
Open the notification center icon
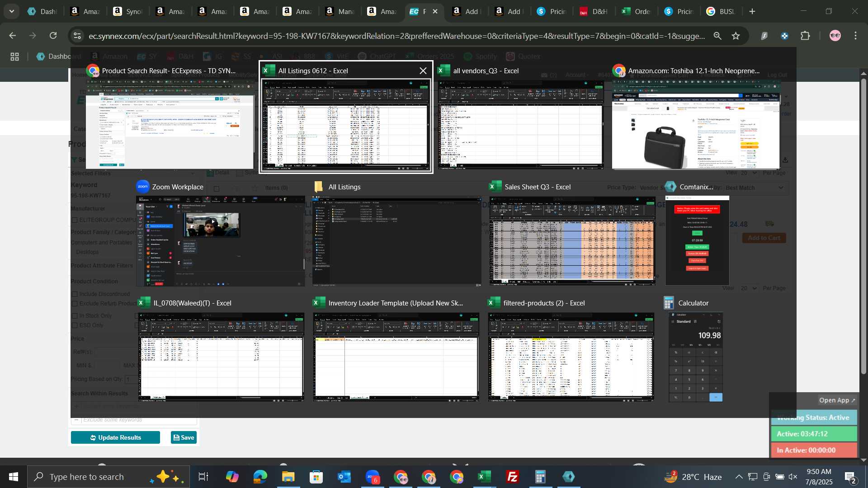850,477
